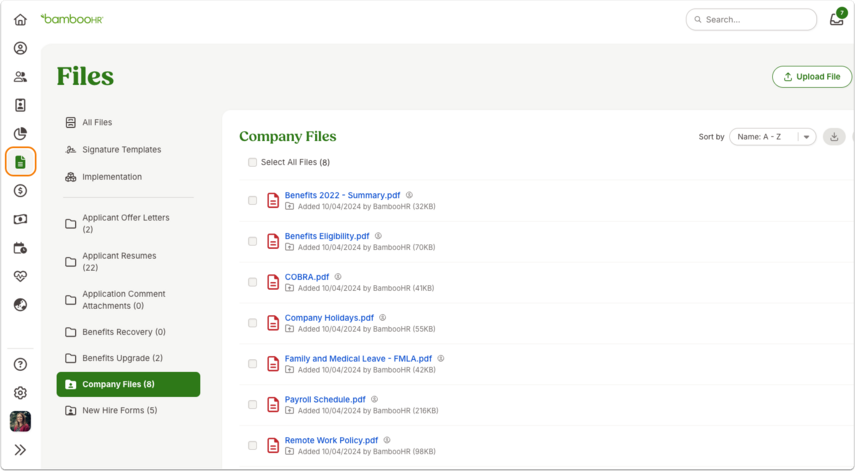Open the Settings gear icon
The width and height of the screenshot is (855, 471).
[20, 392]
